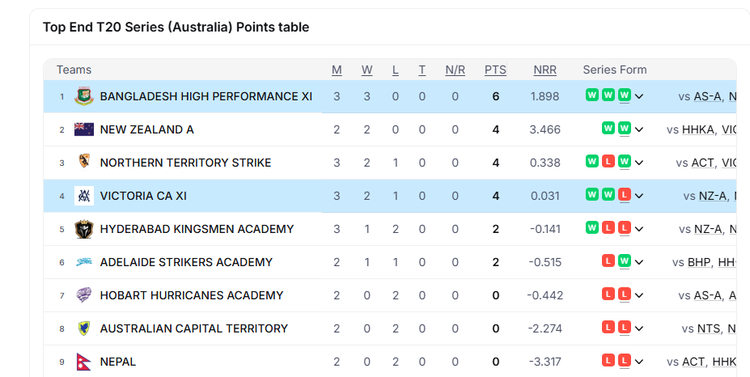The width and height of the screenshot is (750, 377).
Task: Expand series form chevron for Victoria CA XI
Action: 639,196
